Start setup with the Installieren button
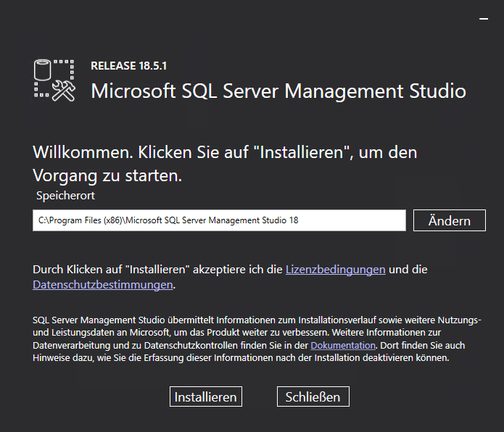Viewport: 504px width, 432px height. click(x=206, y=397)
